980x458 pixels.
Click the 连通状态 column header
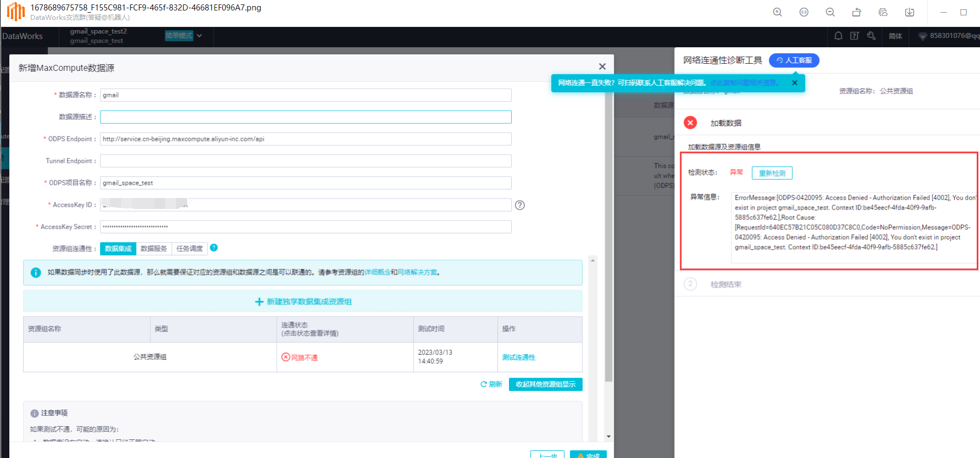(345, 329)
